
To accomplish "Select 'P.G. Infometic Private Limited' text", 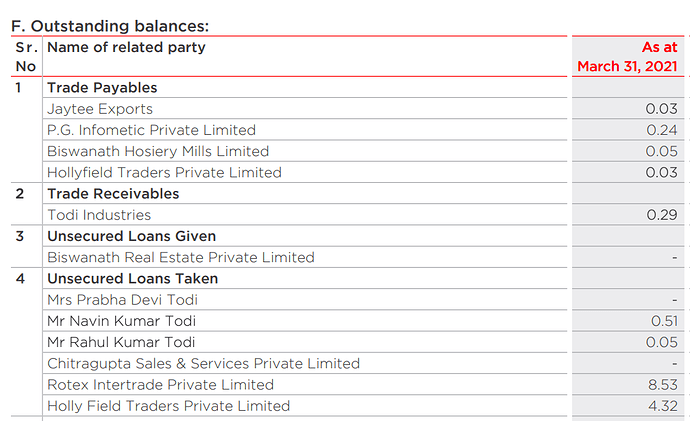I will click(151, 130).
